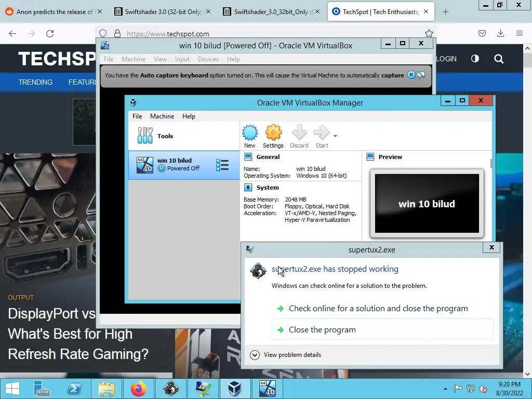Open the View menu in the VM window
The width and height of the screenshot is (532, 399).
[160, 59]
